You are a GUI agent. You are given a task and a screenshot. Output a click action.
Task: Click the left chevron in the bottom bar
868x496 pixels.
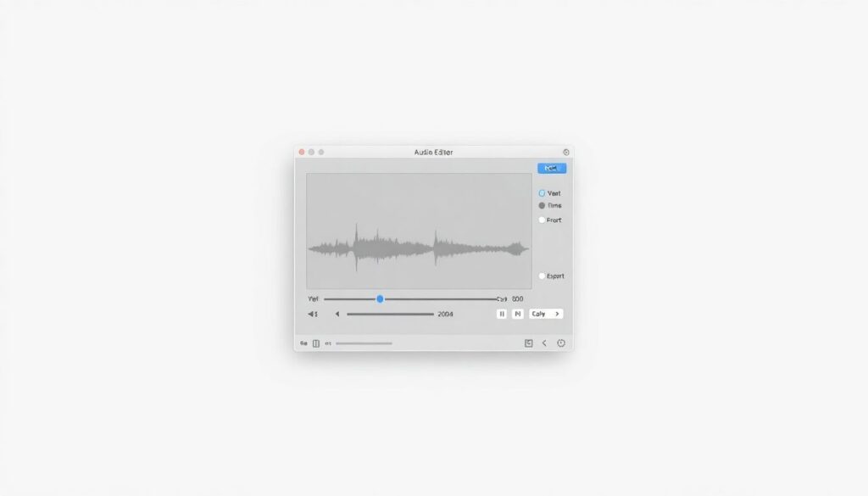(x=544, y=343)
